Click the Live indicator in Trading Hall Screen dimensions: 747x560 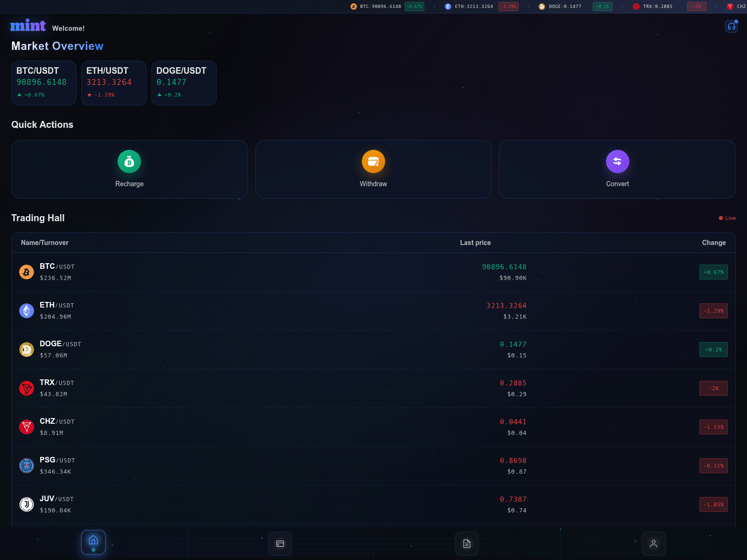click(x=727, y=218)
